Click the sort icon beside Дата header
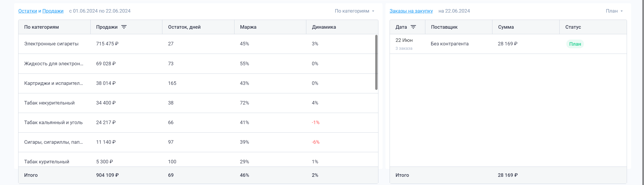This screenshot has width=644, height=185. pyautogui.click(x=413, y=27)
